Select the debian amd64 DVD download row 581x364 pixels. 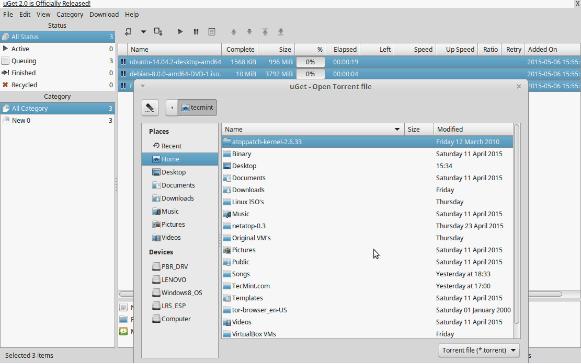point(348,74)
